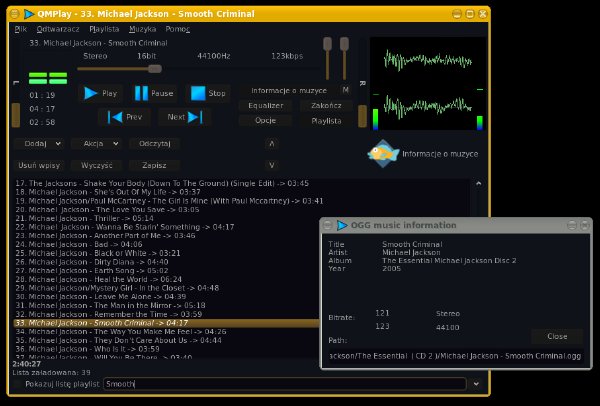The height and width of the screenshot is (406, 600).
Task: Click the Wyczyść button
Action: pyautogui.click(x=96, y=165)
